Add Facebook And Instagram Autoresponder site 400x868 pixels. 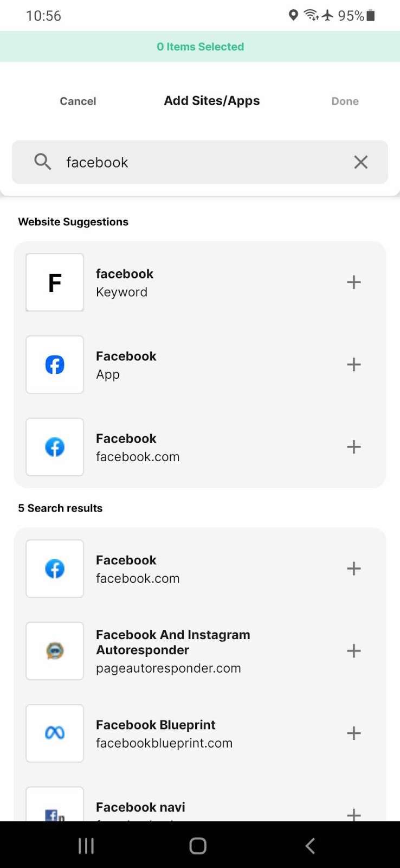point(353,651)
